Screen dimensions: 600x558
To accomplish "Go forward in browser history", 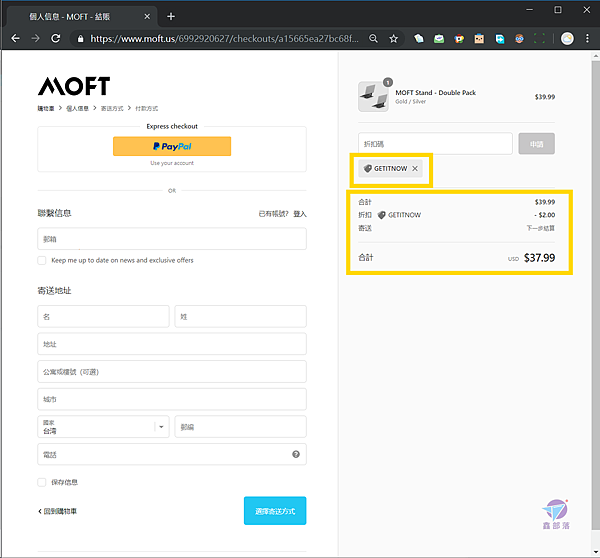I will [x=35, y=39].
